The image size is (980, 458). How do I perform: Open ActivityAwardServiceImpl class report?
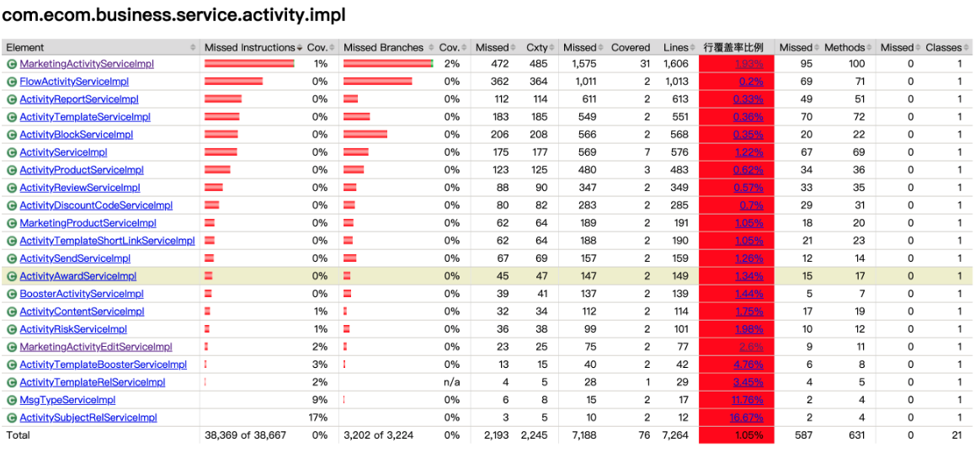[x=78, y=276]
